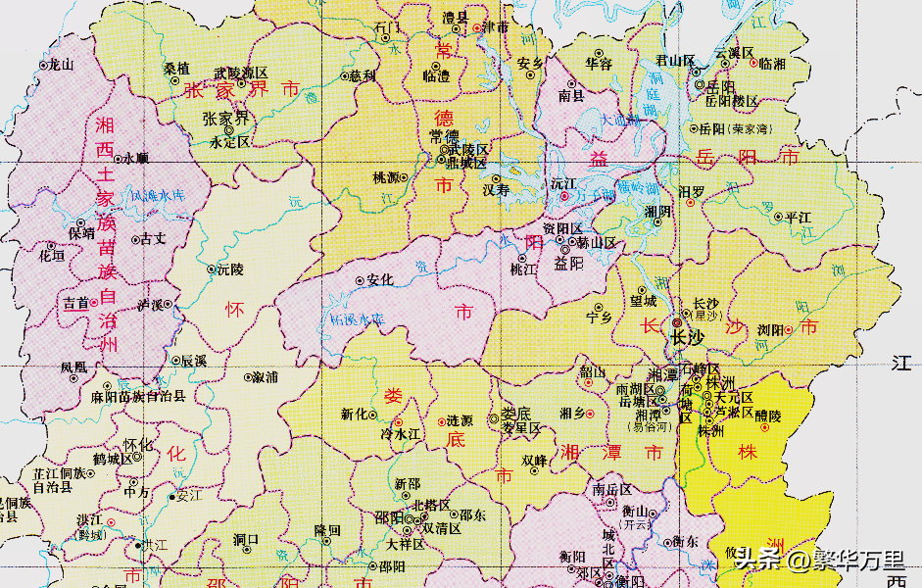Click the 凤滩水库 reservoir label
Viewport: 922px width, 588px height.
tap(157, 195)
